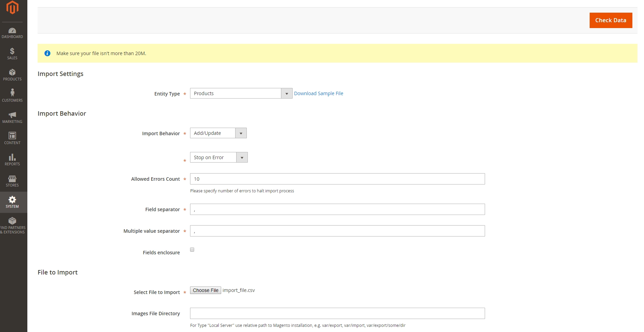Open the Dashboard sidebar icon

[12, 31]
